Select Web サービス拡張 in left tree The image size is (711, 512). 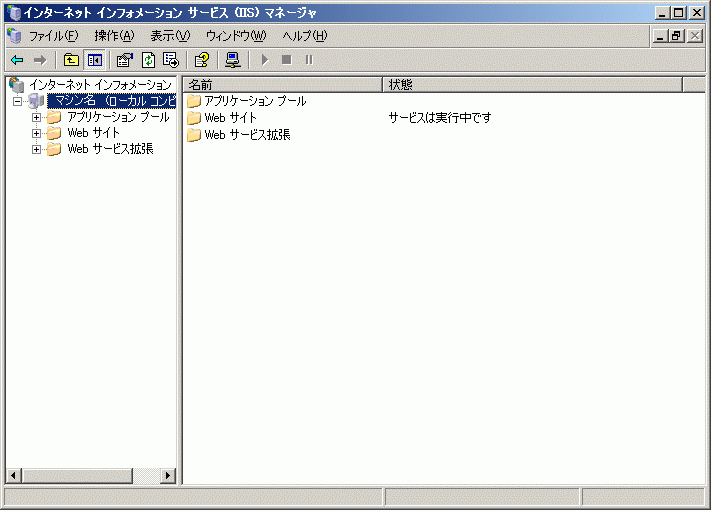point(110,149)
